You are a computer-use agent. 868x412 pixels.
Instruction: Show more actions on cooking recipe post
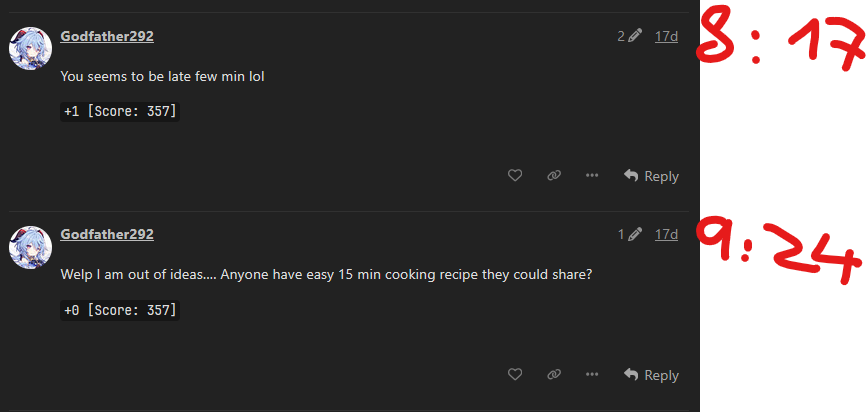click(x=592, y=375)
